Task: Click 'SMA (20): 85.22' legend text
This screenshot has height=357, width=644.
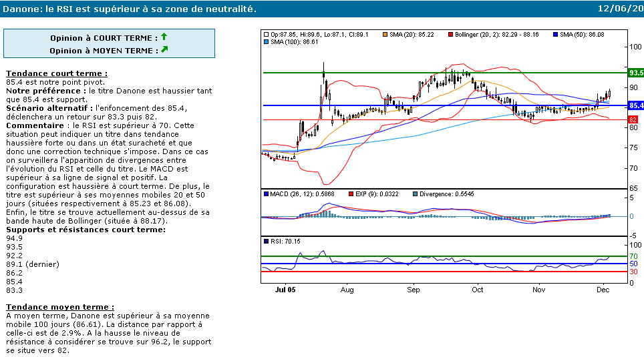Action: pos(412,35)
